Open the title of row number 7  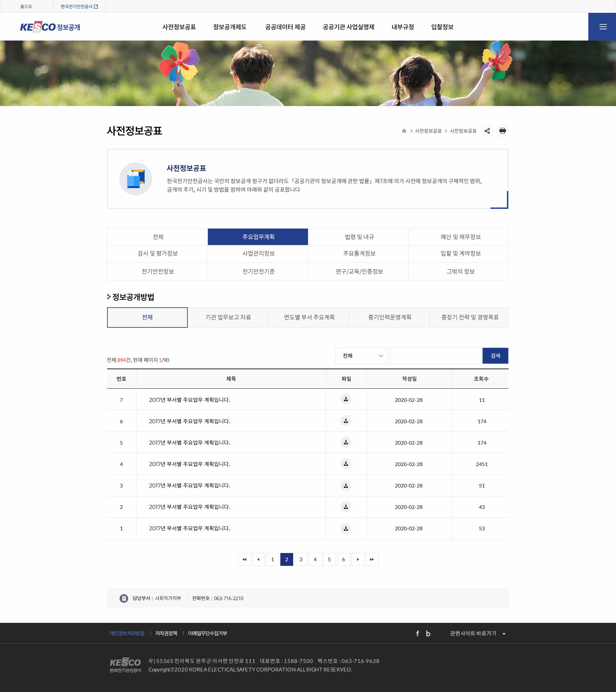tap(189, 400)
